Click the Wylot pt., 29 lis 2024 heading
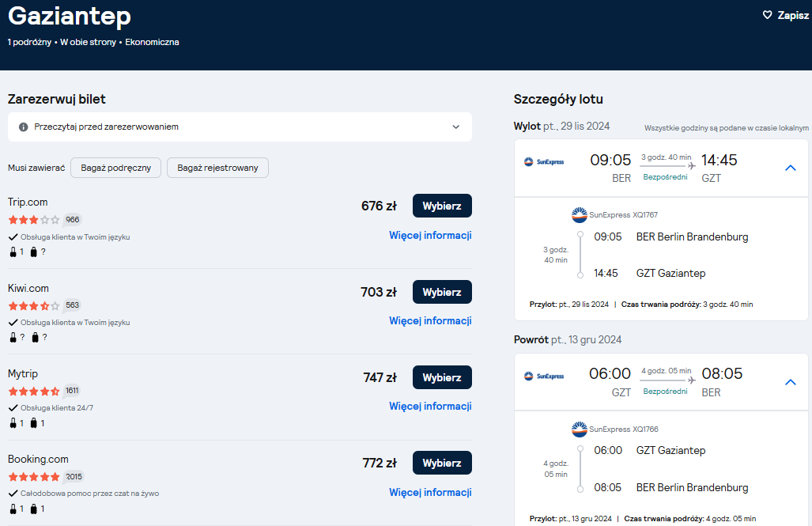This screenshot has height=526, width=812. point(562,126)
